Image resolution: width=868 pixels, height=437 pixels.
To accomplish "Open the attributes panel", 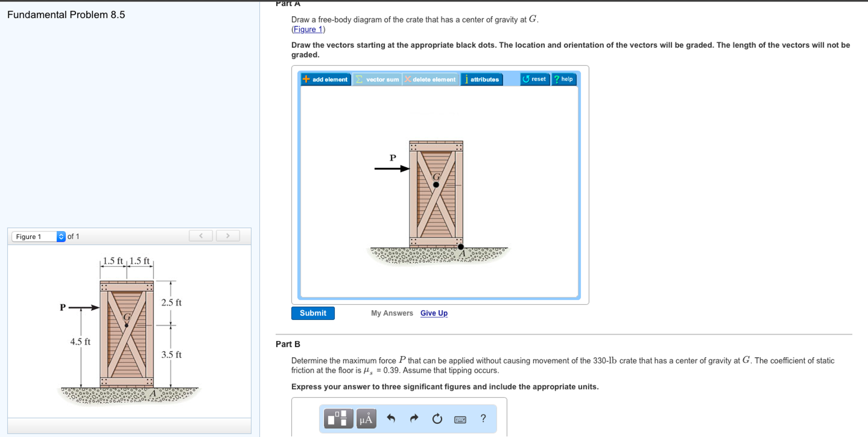I will tap(482, 79).
